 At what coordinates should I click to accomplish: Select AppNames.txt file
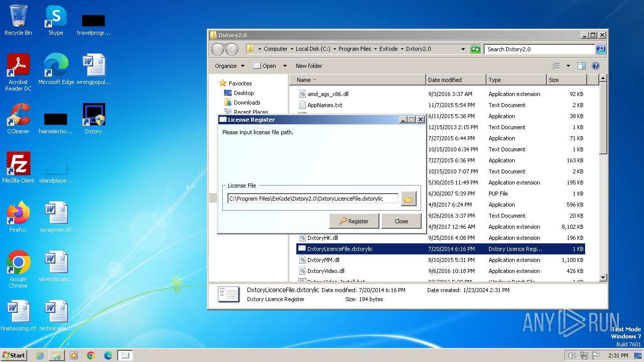click(325, 105)
